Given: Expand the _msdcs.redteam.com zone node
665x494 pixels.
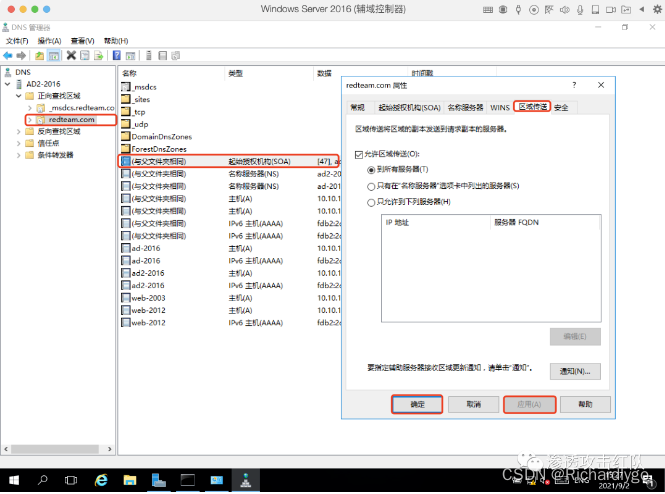Looking at the screenshot, I should (30, 108).
